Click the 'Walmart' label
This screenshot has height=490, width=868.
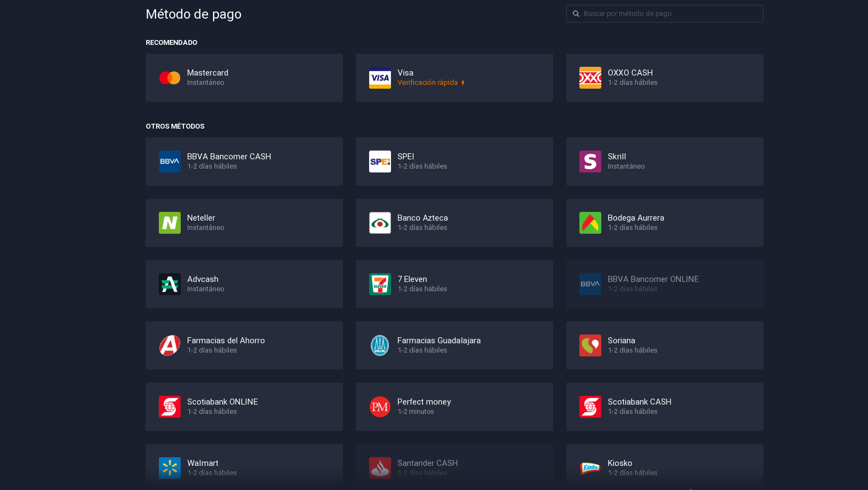pos(203,463)
